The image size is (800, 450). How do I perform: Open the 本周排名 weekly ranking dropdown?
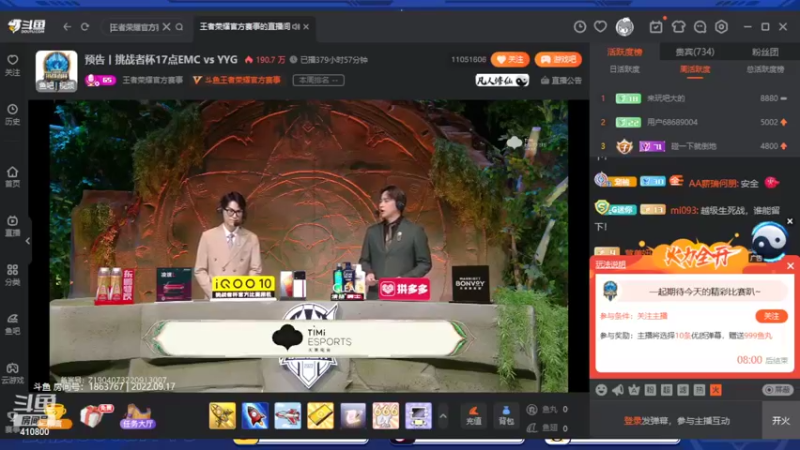coord(318,80)
